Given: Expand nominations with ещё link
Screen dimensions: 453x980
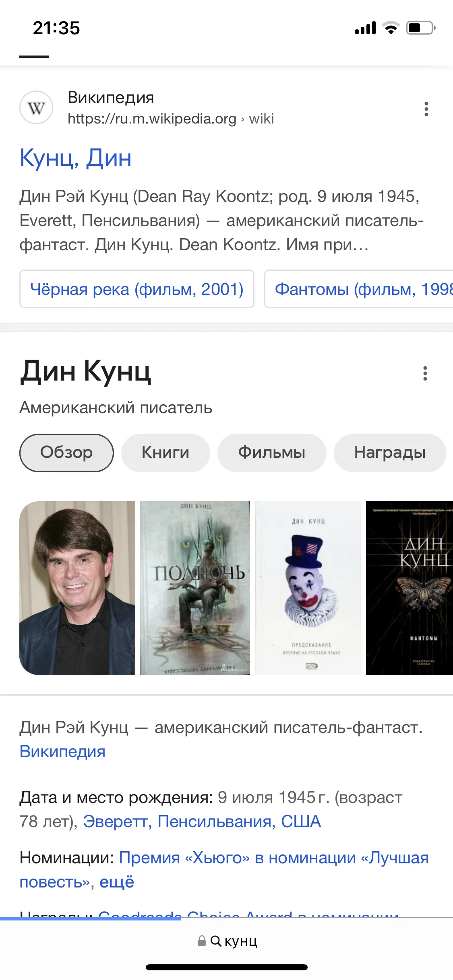Looking at the screenshot, I should [117, 882].
